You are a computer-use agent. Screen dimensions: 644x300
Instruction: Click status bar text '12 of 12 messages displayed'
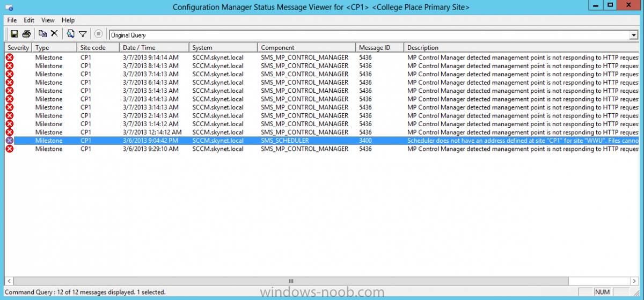point(91,292)
